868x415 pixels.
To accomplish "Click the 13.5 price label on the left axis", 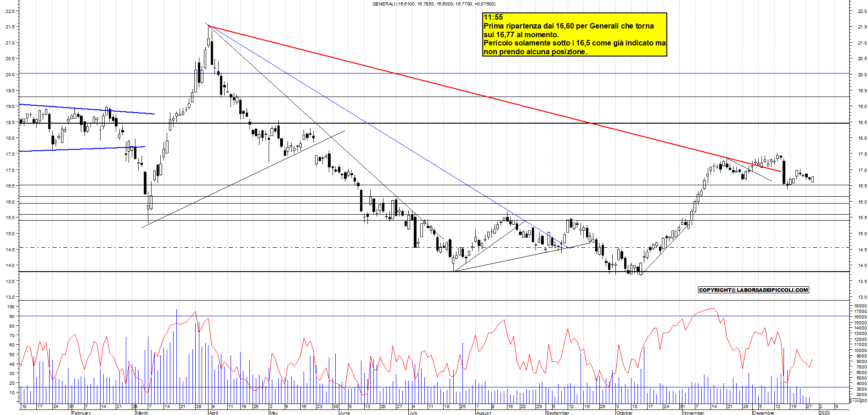I will point(9,281).
